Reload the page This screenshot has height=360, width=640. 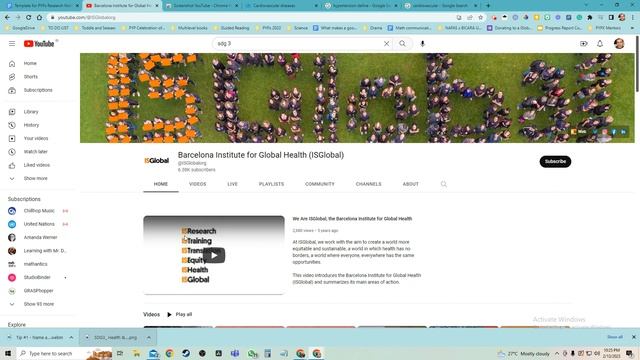(x=29, y=17)
